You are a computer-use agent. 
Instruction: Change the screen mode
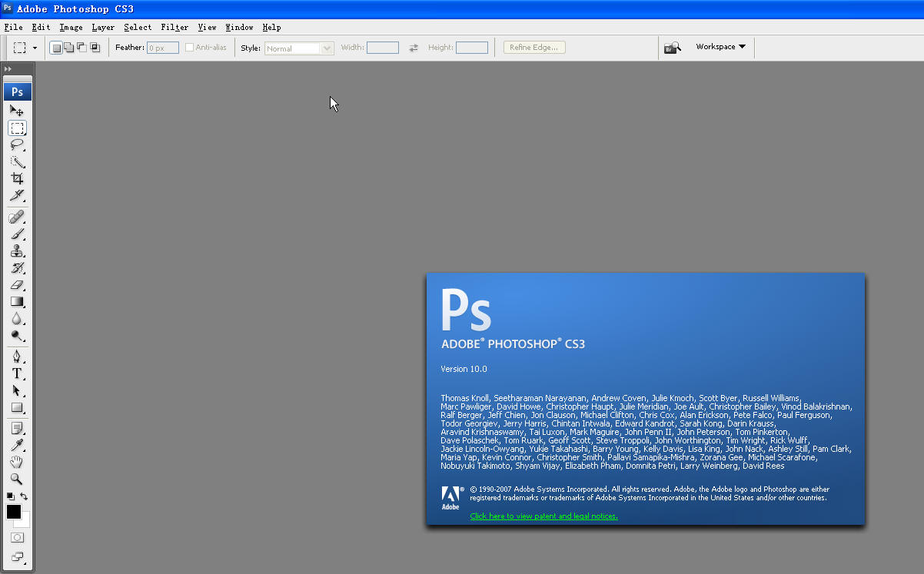(x=17, y=556)
